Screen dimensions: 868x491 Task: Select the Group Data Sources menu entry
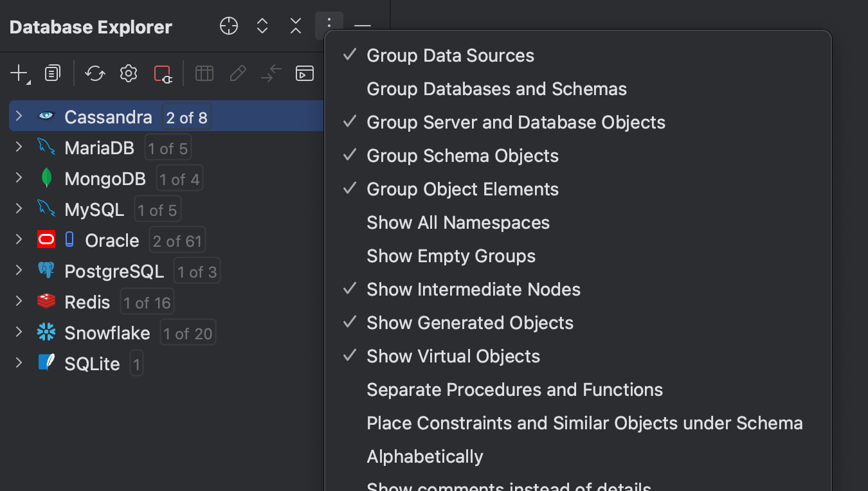point(450,55)
